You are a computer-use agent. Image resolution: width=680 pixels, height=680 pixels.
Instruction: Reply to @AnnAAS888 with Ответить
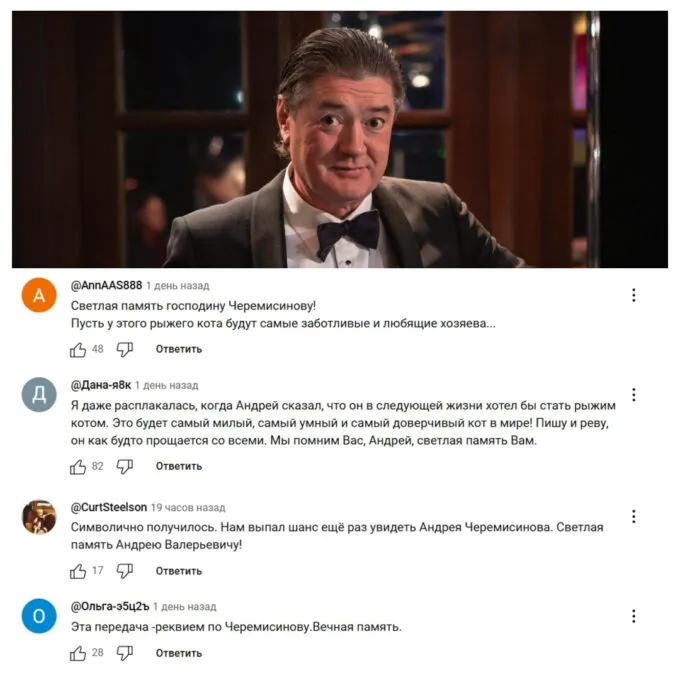[179, 350]
